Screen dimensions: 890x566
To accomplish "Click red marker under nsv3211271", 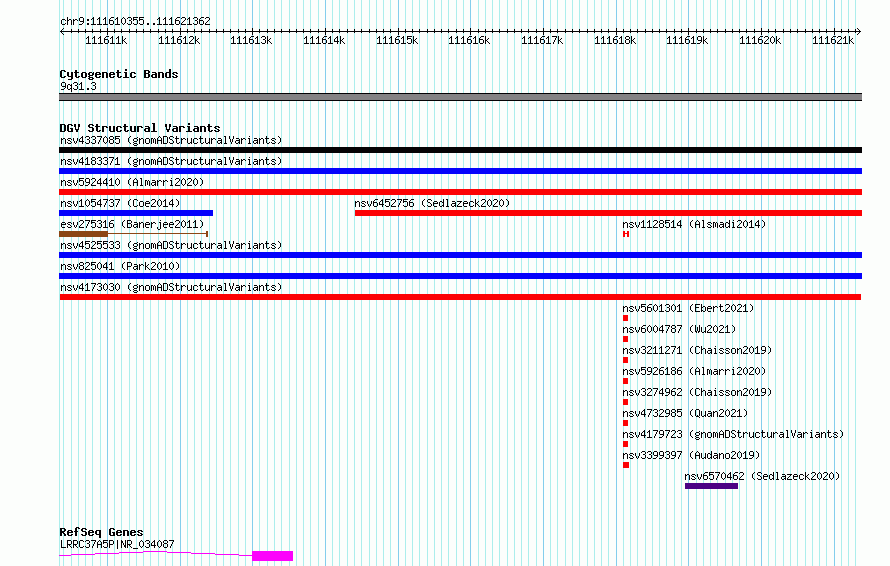I will 625,360.
